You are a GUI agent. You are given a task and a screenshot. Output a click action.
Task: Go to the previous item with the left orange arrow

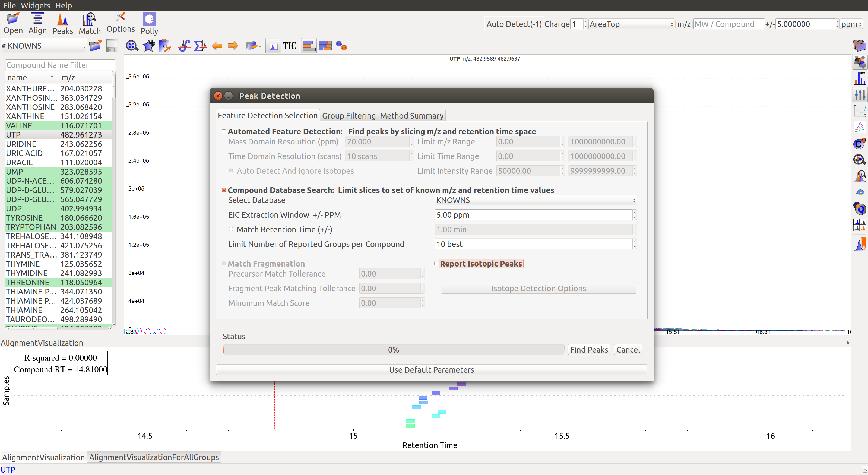coord(217,46)
